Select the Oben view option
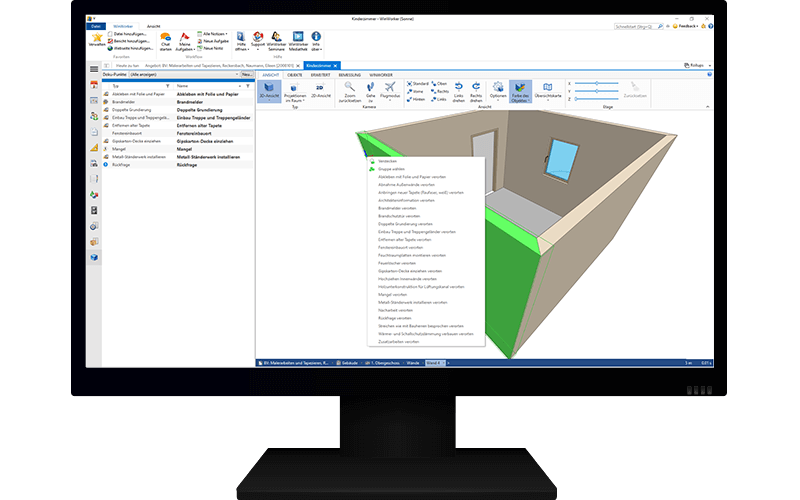 pos(440,83)
